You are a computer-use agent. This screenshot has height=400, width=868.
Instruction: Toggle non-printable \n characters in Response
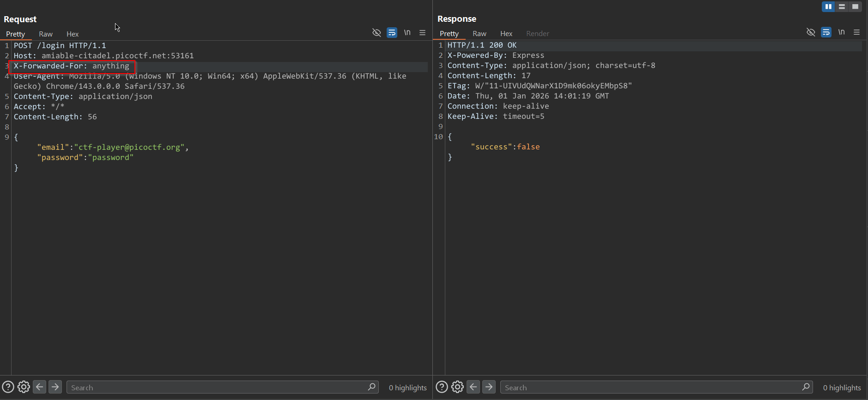[x=841, y=32]
